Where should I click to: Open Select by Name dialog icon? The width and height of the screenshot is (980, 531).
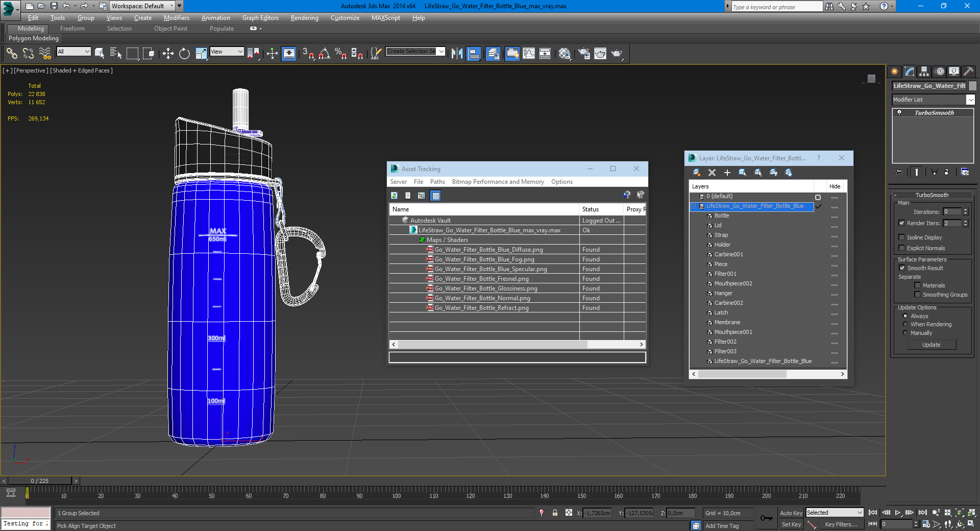click(116, 53)
